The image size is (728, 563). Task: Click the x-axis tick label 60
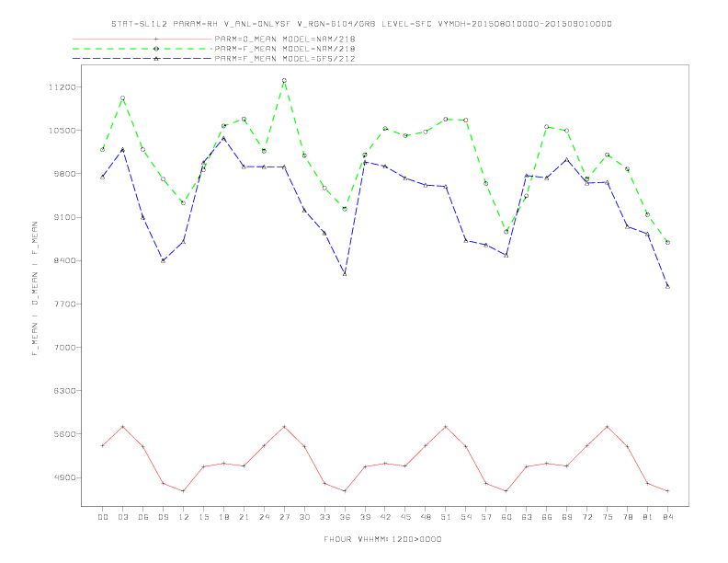pyautogui.click(x=506, y=517)
